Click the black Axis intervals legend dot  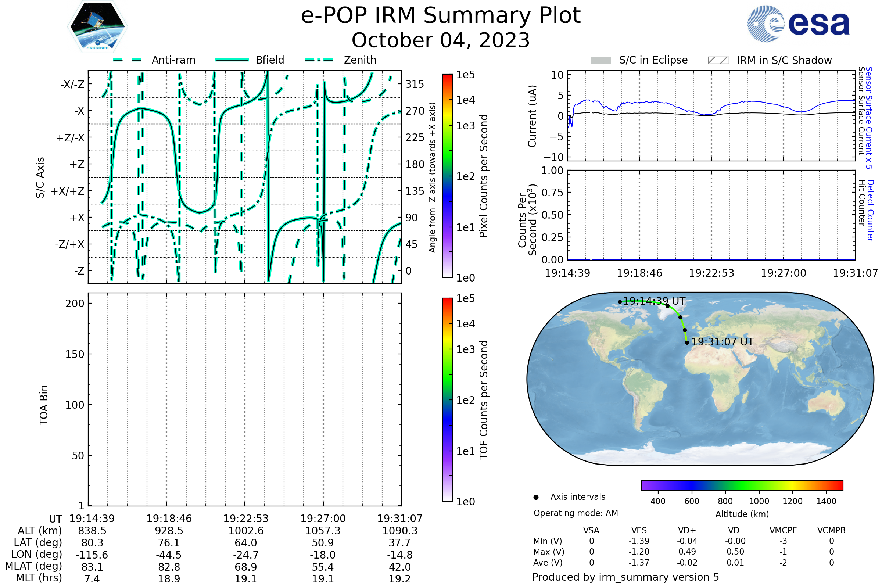pos(536,497)
